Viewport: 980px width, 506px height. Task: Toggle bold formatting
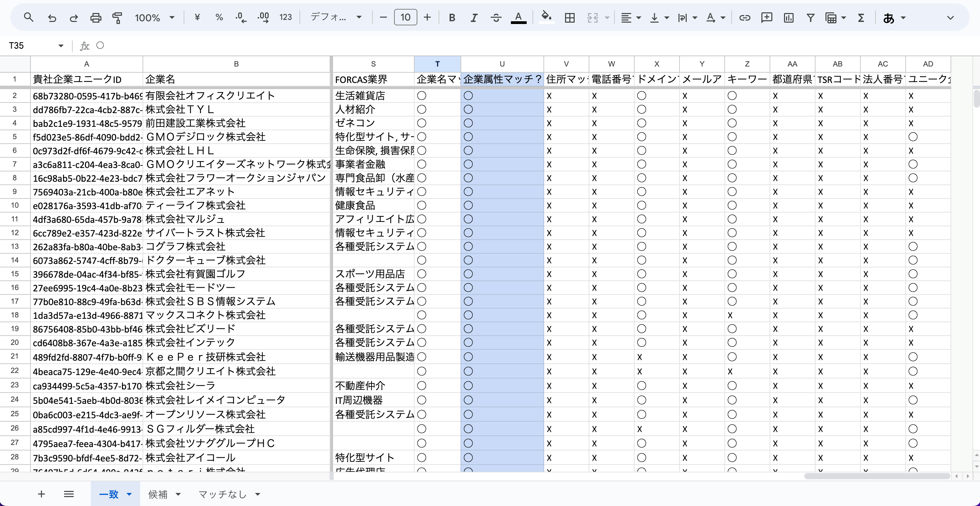452,17
